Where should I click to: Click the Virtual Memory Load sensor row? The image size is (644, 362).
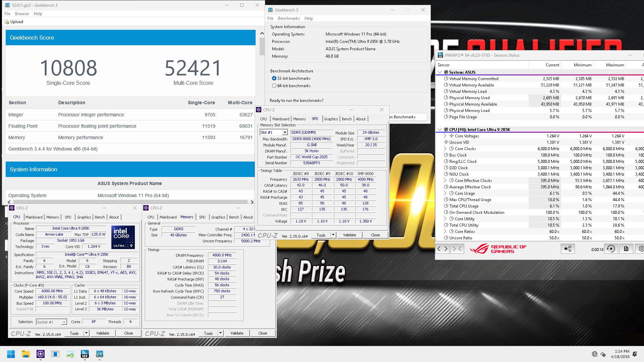coord(539,92)
